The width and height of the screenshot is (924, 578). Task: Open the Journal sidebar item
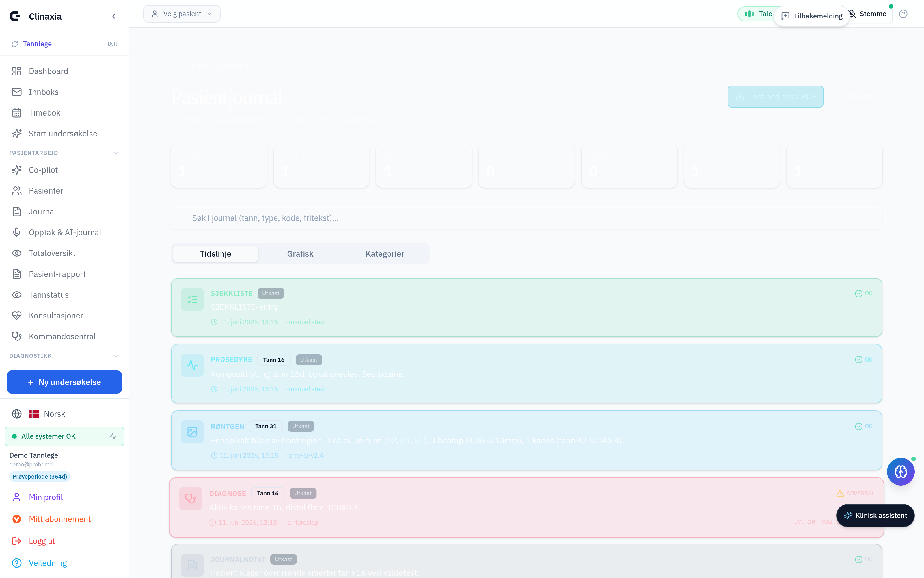[64, 211]
